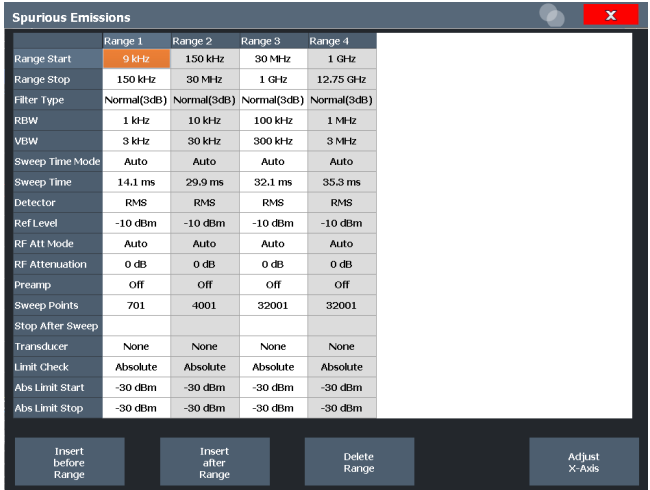The width and height of the screenshot is (650, 490).
Task: Click Adjust X-Axis button
Action: pos(584,462)
